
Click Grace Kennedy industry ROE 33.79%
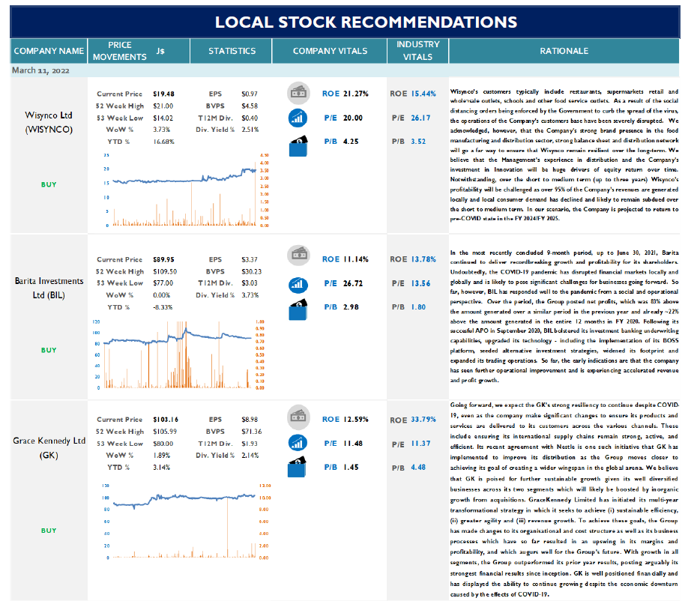[x=423, y=420]
